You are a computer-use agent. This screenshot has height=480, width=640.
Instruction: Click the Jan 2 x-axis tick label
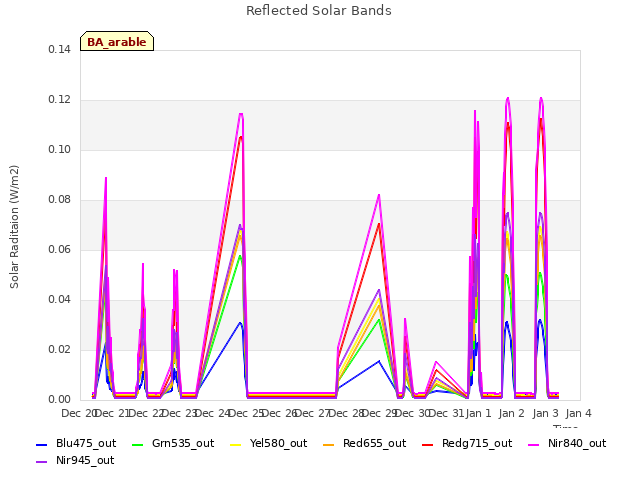[x=511, y=413]
